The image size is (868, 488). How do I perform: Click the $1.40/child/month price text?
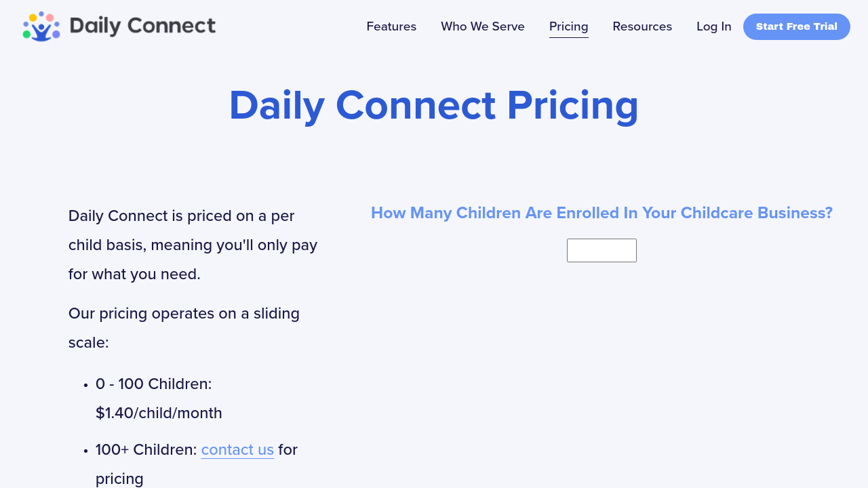[x=159, y=413]
